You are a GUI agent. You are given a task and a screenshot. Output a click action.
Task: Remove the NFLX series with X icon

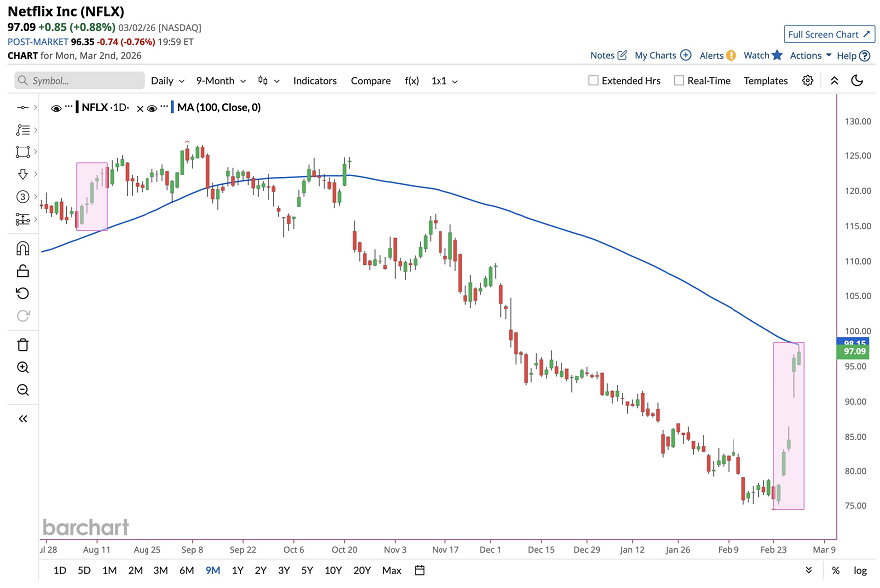(x=140, y=109)
